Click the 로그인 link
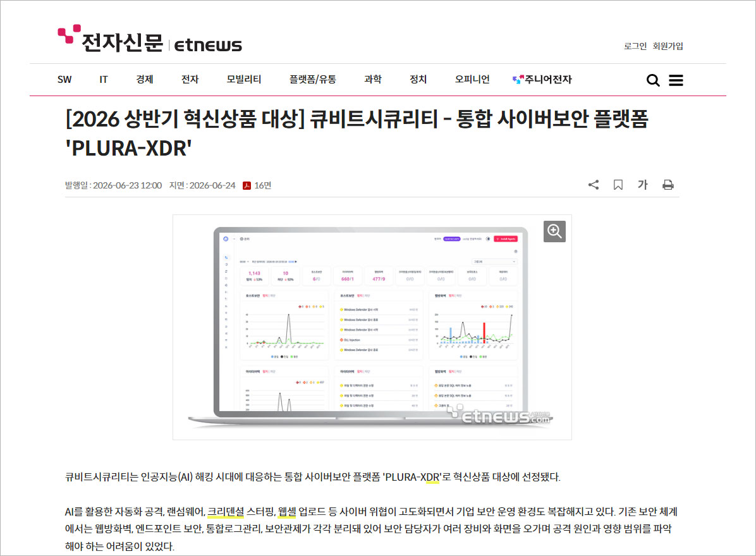The width and height of the screenshot is (756, 556). tap(635, 46)
